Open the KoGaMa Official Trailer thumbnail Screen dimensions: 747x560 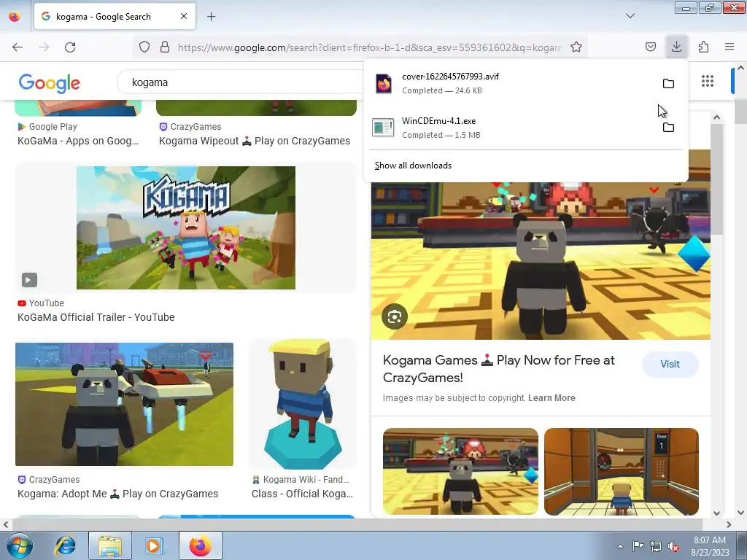186,227
